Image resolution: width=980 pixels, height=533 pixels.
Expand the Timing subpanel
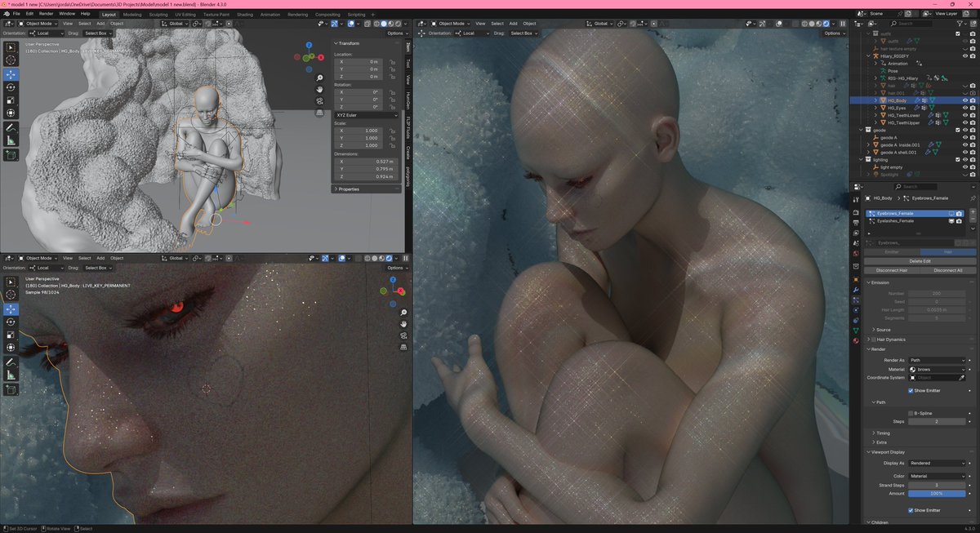pyautogui.click(x=883, y=433)
